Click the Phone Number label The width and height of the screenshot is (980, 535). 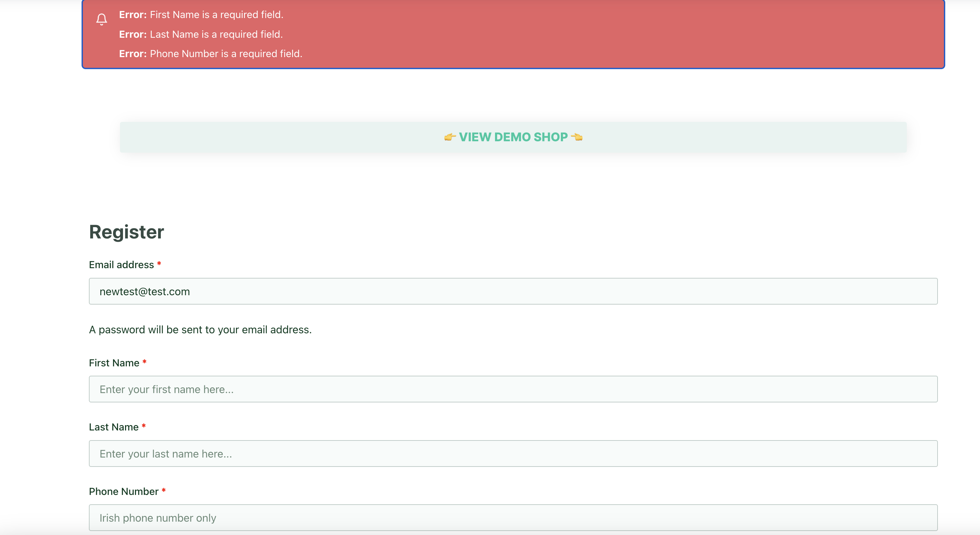click(124, 491)
